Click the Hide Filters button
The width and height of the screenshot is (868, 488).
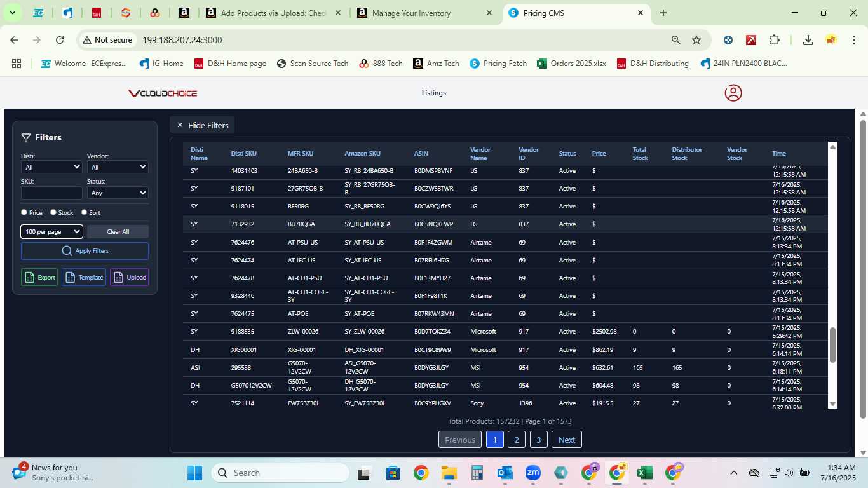click(202, 125)
